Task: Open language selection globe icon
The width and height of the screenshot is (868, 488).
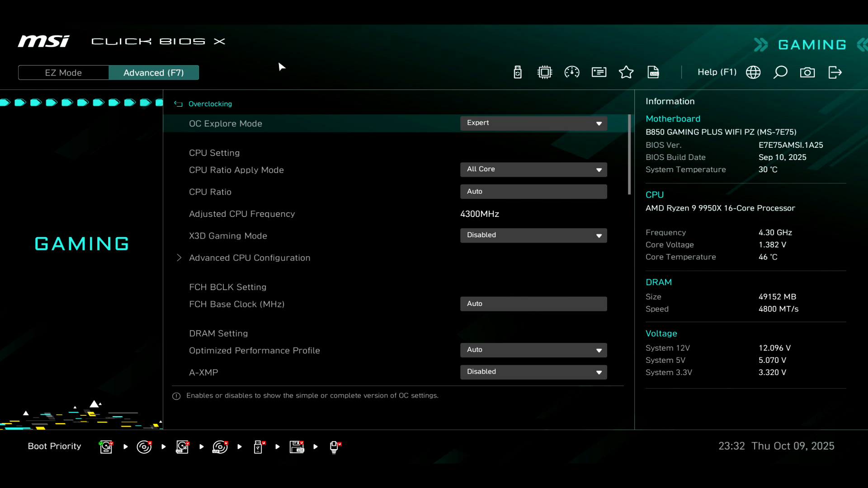Action: click(x=753, y=72)
